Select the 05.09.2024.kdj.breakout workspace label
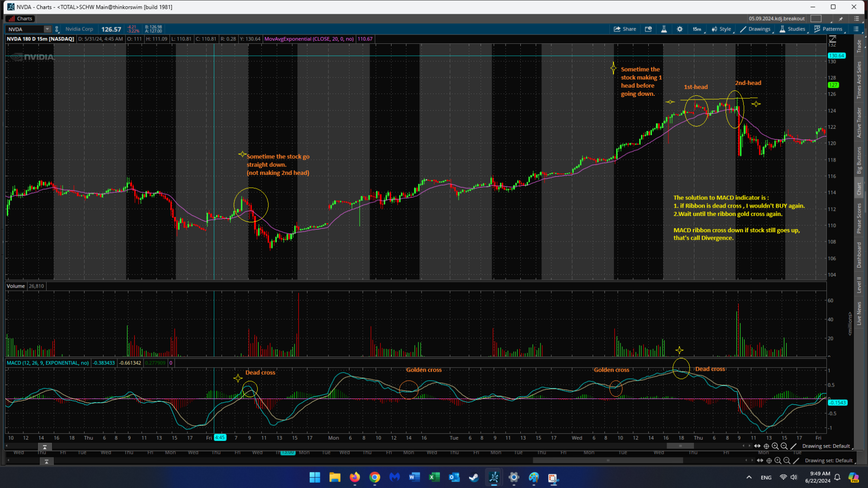The height and width of the screenshot is (488, 868). point(777,19)
